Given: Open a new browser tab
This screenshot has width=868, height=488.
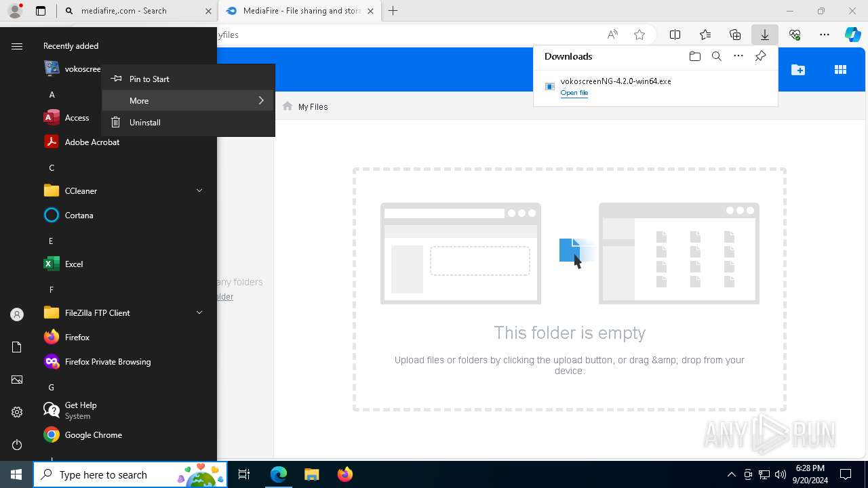Looking at the screenshot, I should pyautogui.click(x=393, y=11).
